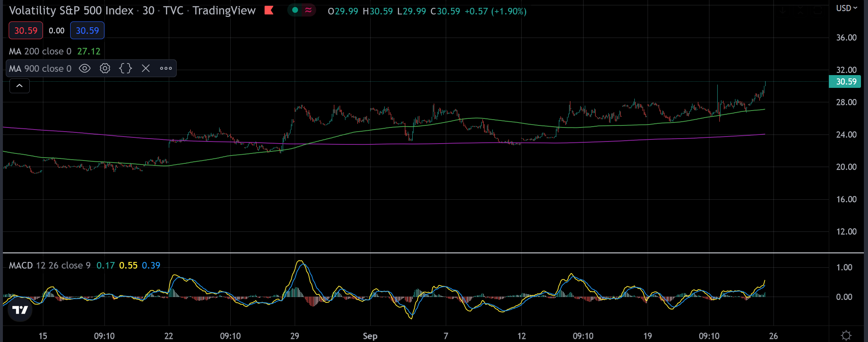Image resolution: width=868 pixels, height=342 pixels.
Task: Open MA 900 more options menu
Action: [166, 68]
